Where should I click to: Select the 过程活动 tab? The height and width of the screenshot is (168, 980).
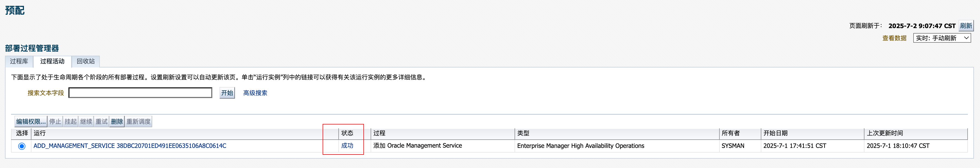(52, 61)
